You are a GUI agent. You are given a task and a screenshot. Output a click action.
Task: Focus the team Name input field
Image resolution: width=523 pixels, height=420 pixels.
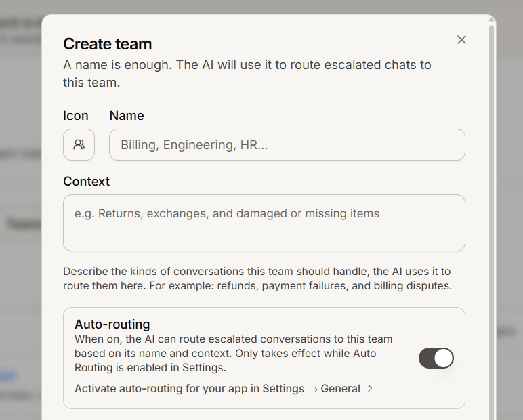[287, 144]
